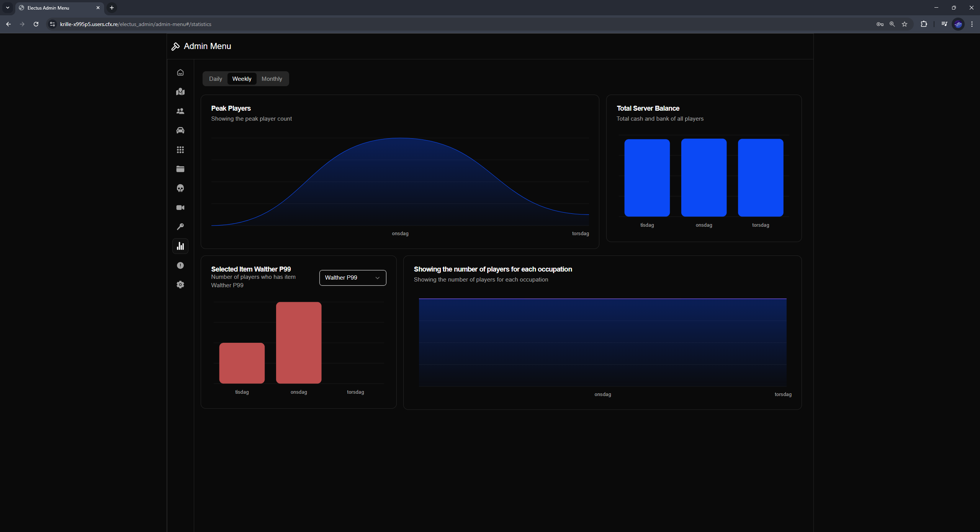The image size is (980, 532).
Task: Open the browser extensions puzzle icon
Action: tap(924, 24)
